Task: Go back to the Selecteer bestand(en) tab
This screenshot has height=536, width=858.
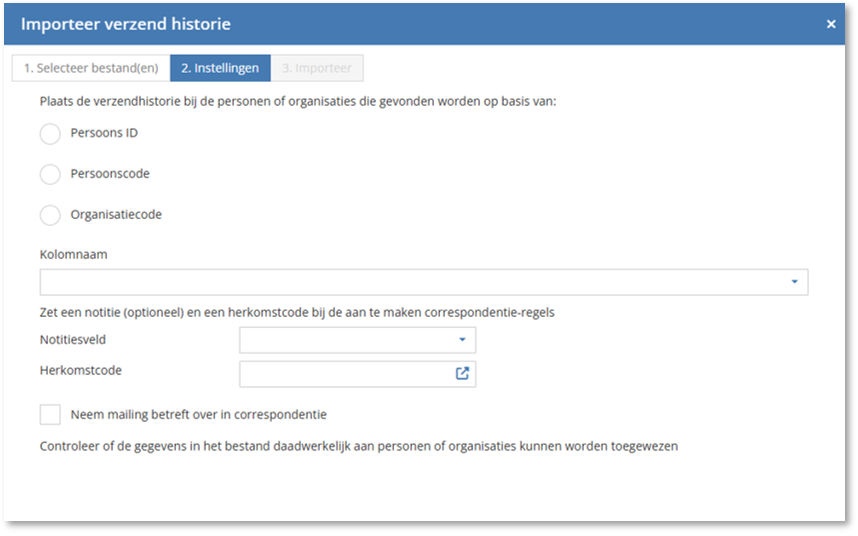Action: coord(90,69)
